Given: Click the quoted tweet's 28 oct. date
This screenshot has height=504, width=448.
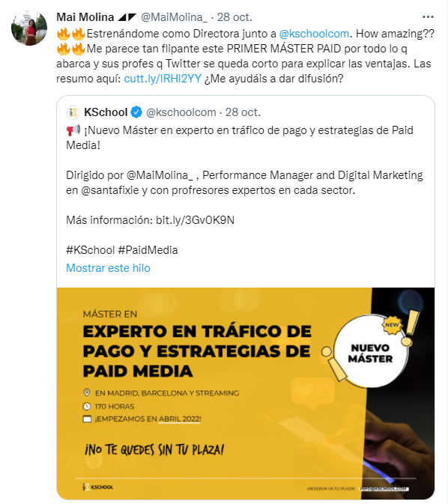Looking at the screenshot, I should click(x=243, y=112).
